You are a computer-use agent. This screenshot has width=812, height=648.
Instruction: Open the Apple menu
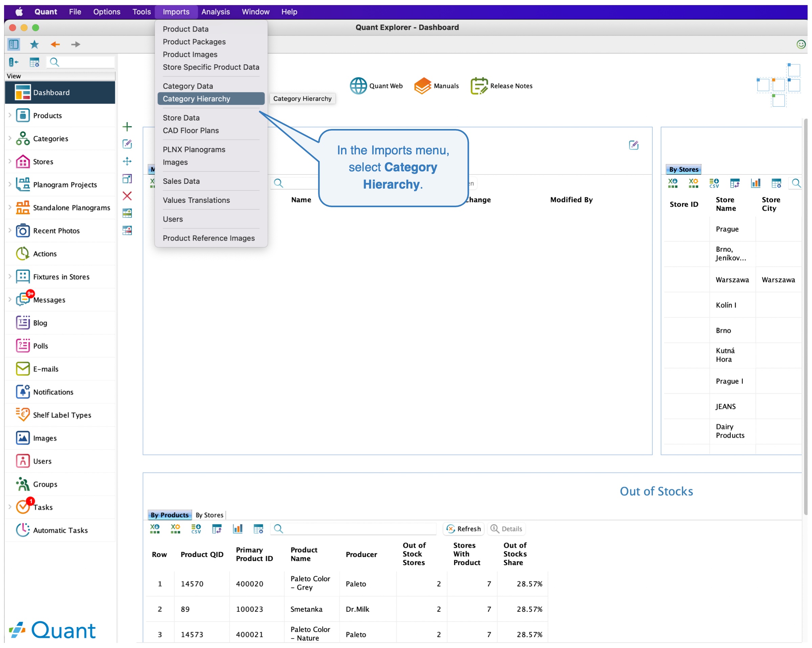(x=19, y=12)
